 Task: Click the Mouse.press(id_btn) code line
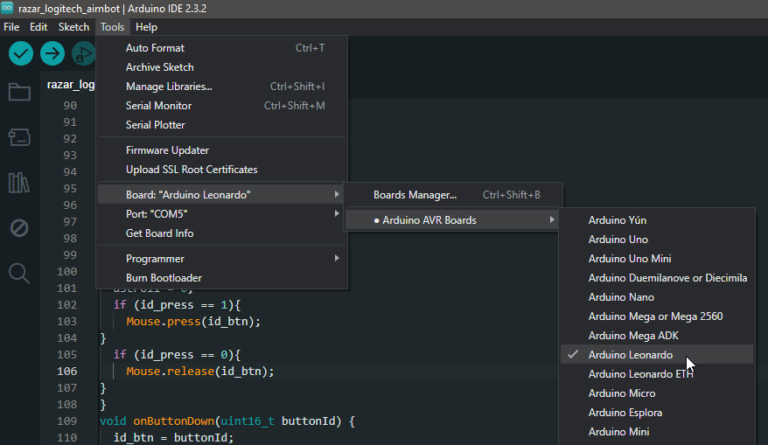point(193,322)
